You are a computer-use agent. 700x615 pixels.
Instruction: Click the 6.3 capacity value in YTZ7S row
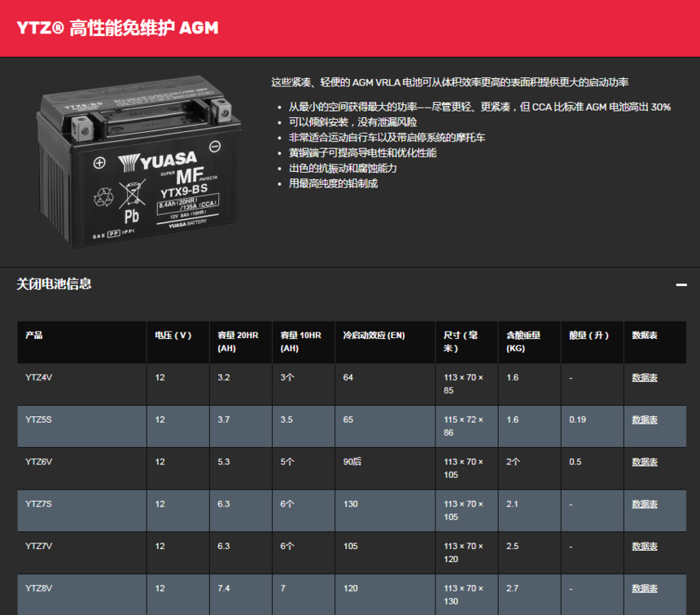click(224, 503)
